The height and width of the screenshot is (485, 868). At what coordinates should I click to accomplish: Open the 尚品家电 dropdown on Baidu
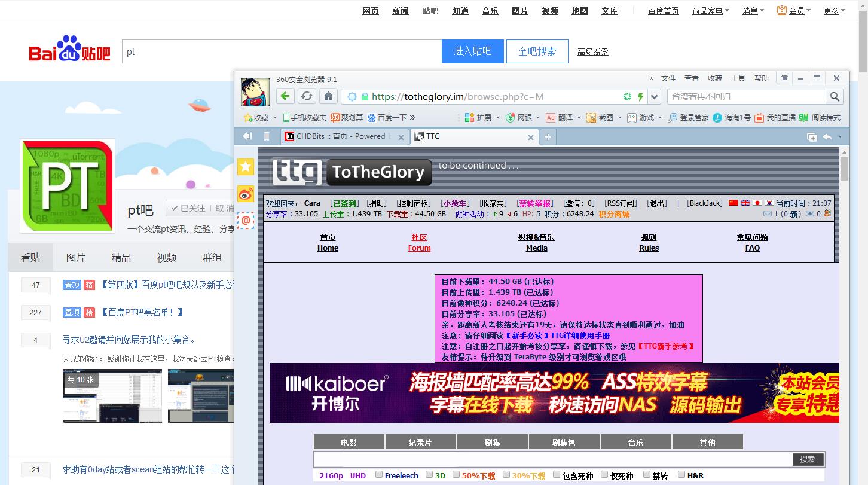[710, 11]
